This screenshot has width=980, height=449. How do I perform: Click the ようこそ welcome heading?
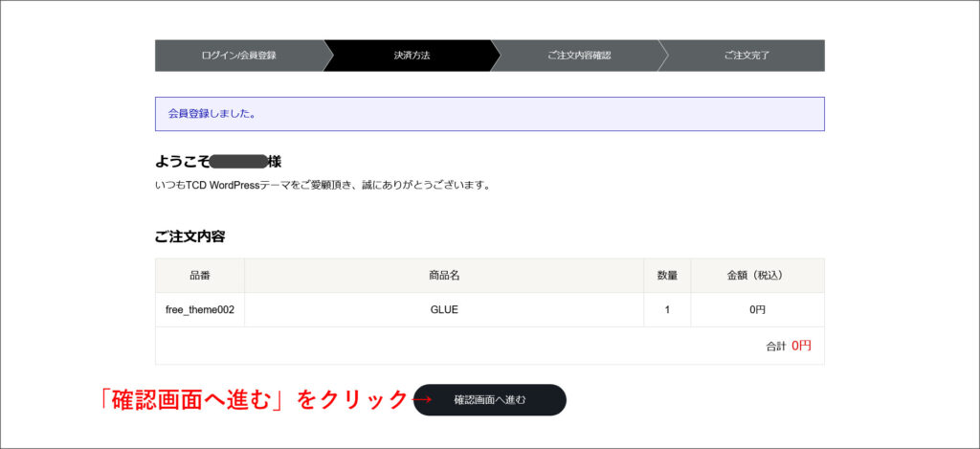coord(182,162)
